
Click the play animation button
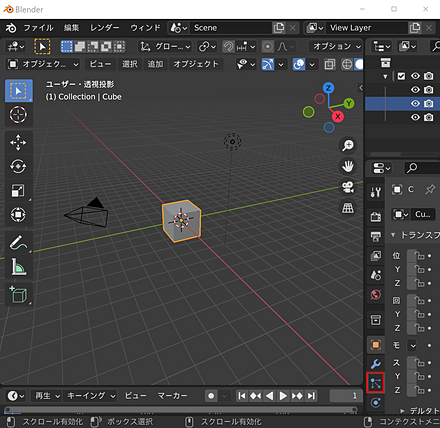coord(283,396)
